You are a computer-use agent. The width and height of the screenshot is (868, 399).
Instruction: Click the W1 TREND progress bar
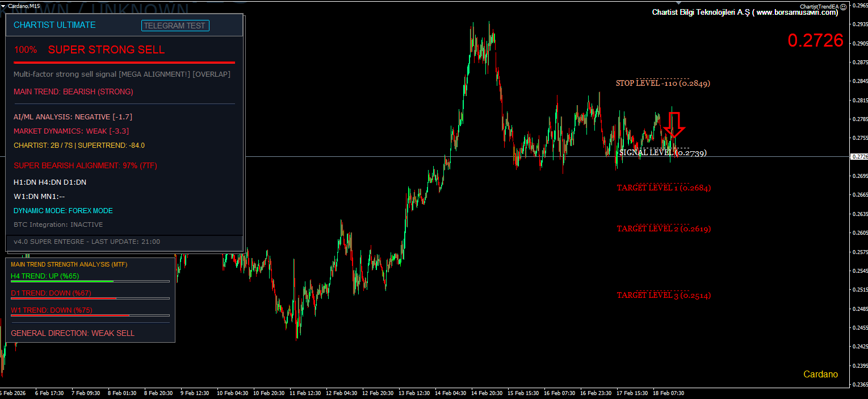(90, 315)
